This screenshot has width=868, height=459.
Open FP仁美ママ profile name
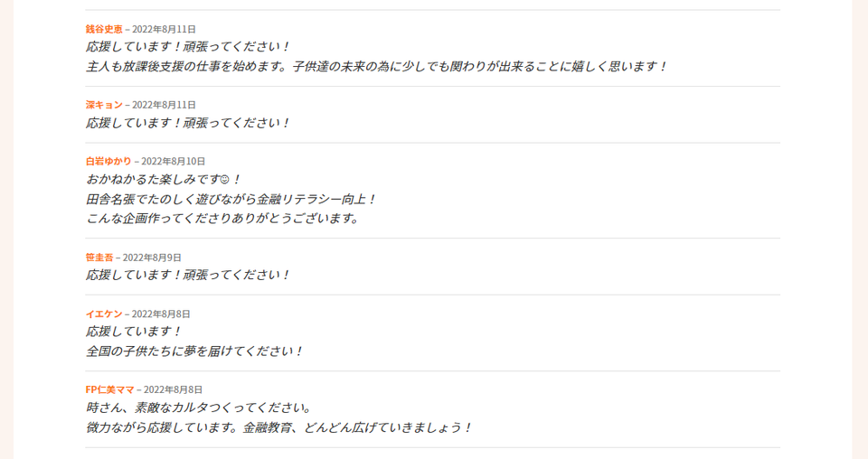click(110, 389)
